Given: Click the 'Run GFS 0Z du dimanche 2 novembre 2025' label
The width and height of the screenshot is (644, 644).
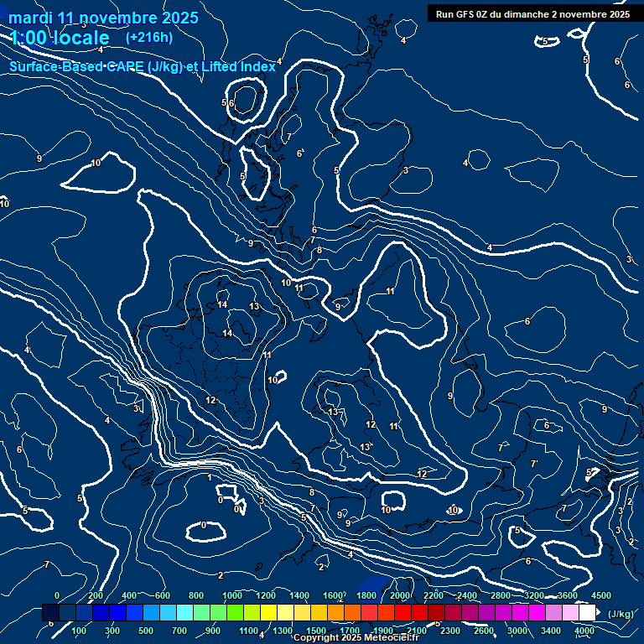Looking at the screenshot, I should (x=532, y=14).
